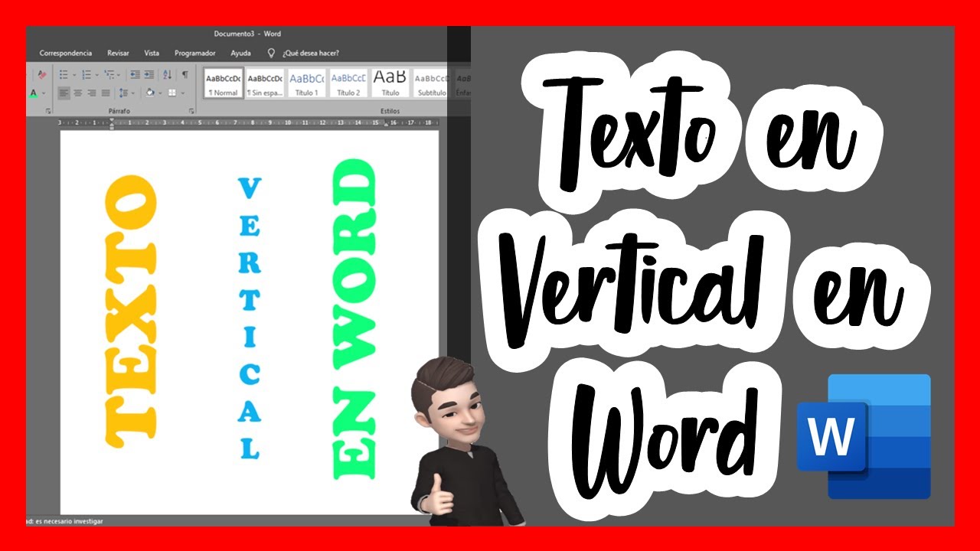Expand the multilevel list dropdown arrow
This screenshot has height=551, width=980.
119,75
